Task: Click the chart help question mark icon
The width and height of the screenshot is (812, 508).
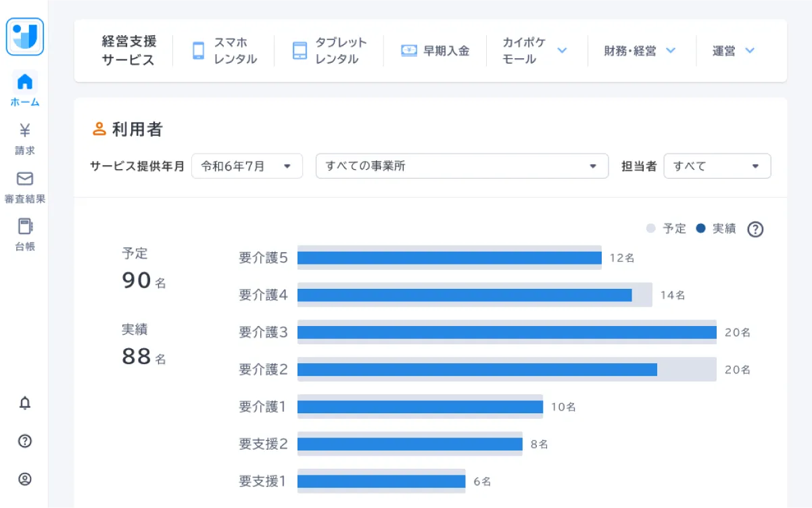Action: click(755, 229)
